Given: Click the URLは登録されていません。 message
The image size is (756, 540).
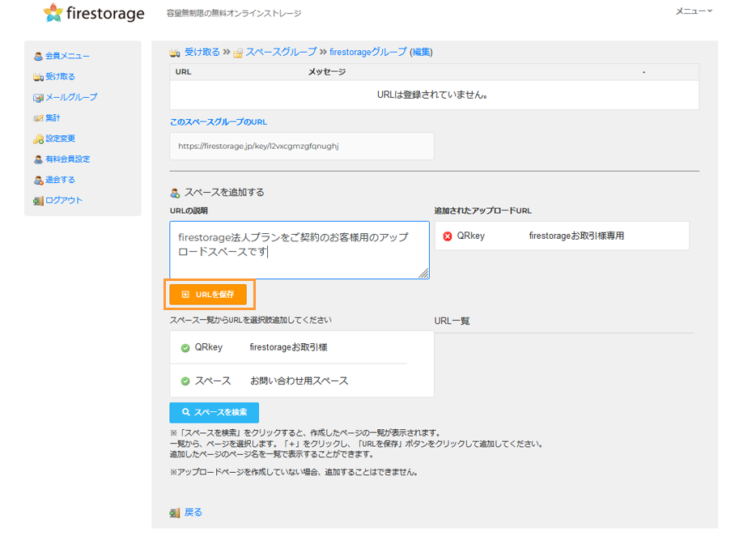Looking at the screenshot, I should [432, 95].
